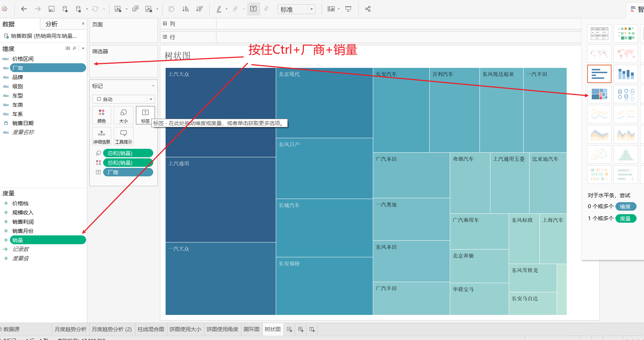
Task: Click the 颜色 marks button
Action: (102, 116)
